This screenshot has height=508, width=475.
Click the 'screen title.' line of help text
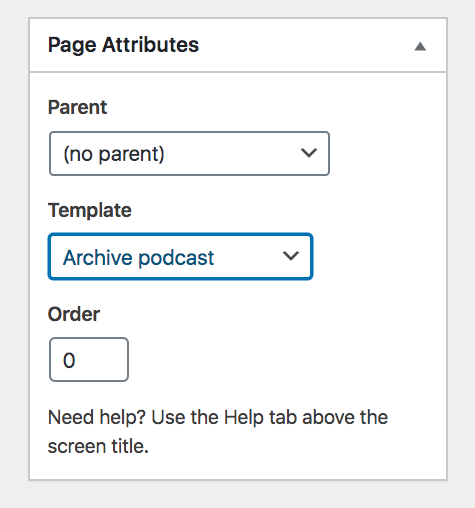(x=98, y=446)
